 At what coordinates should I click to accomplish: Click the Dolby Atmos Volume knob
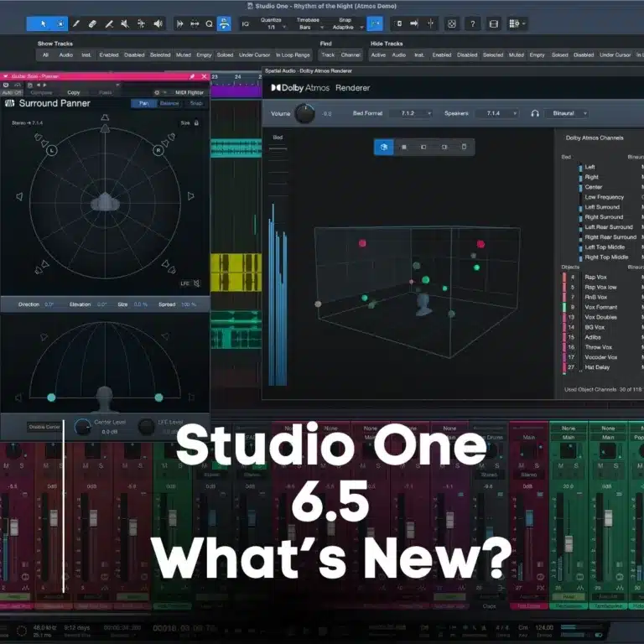[304, 114]
